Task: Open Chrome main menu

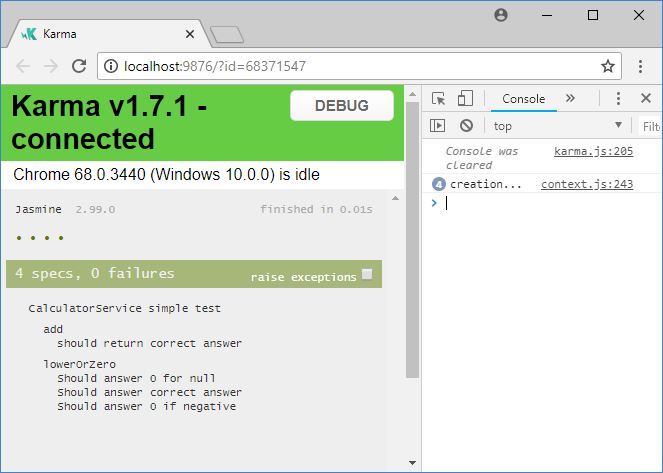Action: click(x=640, y=66)
